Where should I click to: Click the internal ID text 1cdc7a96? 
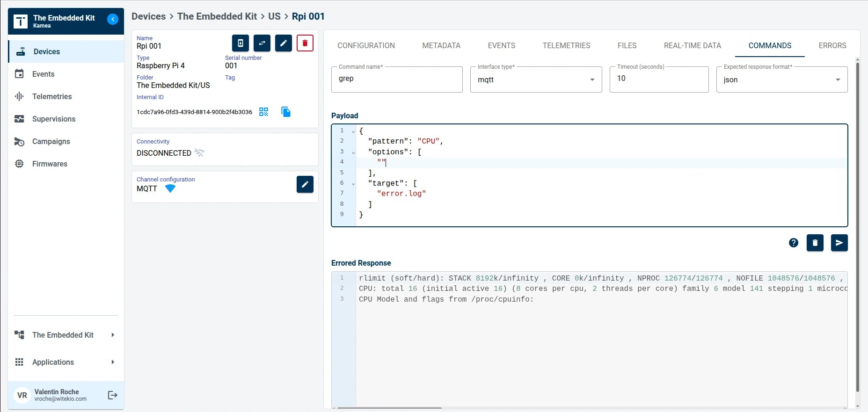pos(194,112)
